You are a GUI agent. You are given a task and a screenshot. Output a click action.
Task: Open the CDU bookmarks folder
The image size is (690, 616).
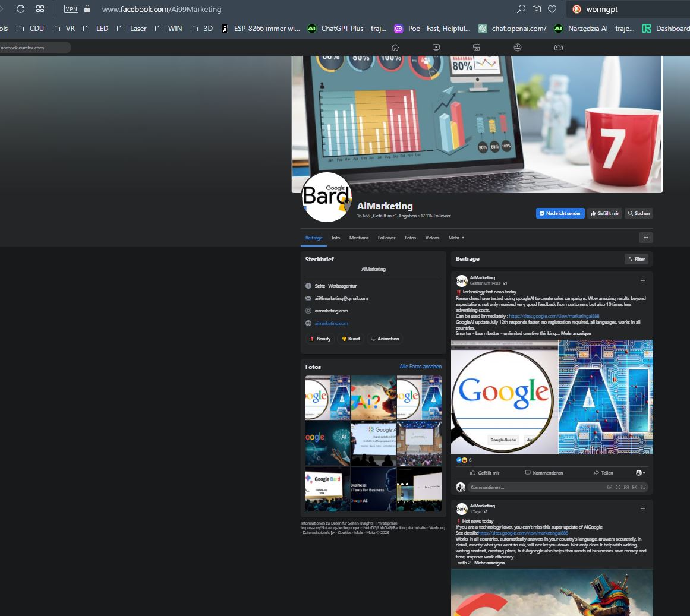click(30, 29)
